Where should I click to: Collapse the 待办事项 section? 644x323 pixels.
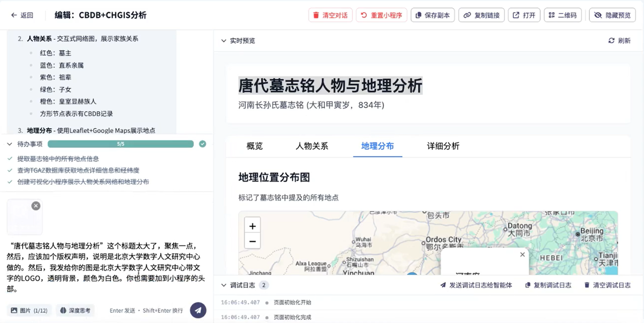click(9, 143)
